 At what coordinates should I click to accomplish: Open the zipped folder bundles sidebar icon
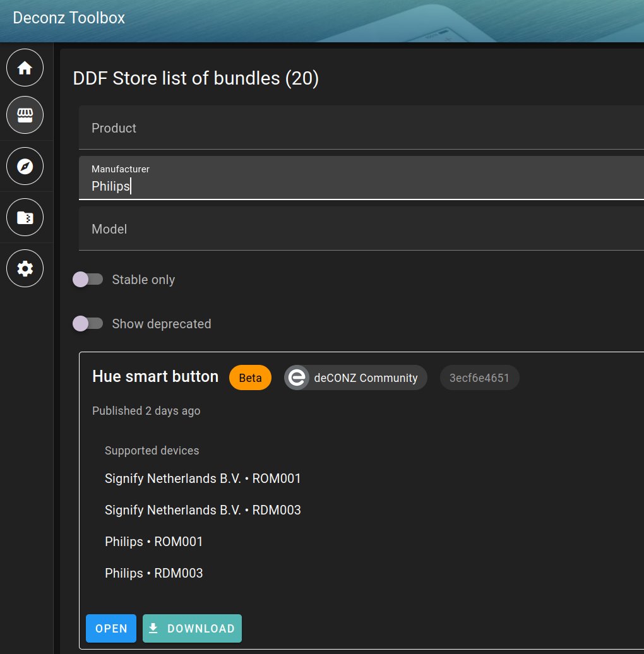(x=25, y=217)
